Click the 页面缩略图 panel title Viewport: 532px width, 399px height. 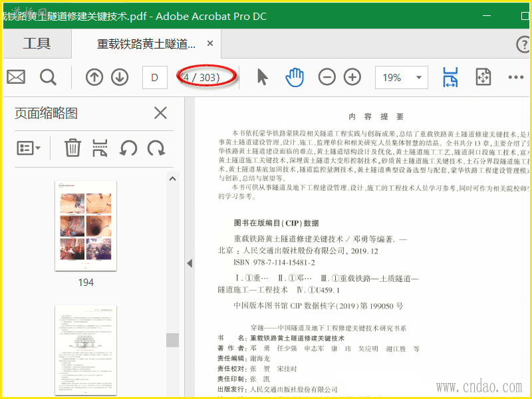click(x=46, y=113)
